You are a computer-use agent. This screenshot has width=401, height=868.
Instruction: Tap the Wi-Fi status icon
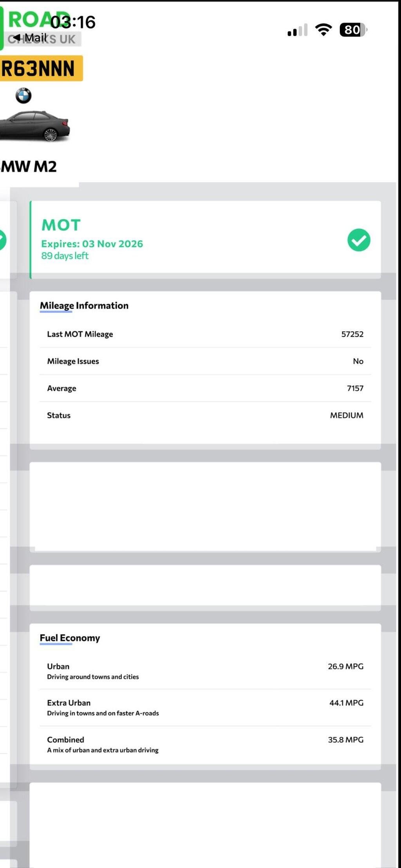[323, 30]
